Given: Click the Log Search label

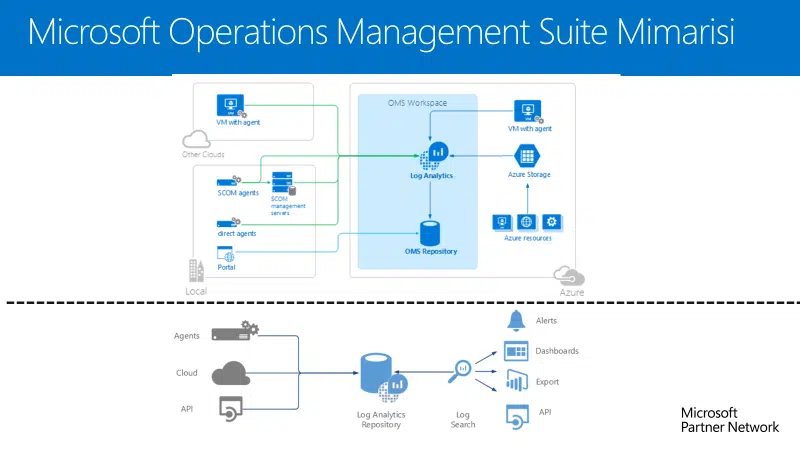Looking at the screenshot, I should pyautogui.click(x=463, y=419).
